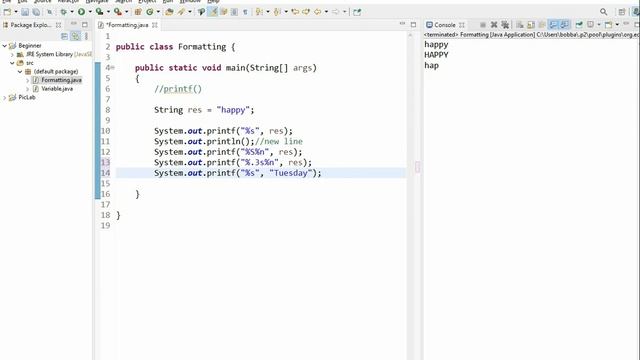The image size is (640, 360).
Task: Click the Previous Annotation icon
Action: click(277, 12)
